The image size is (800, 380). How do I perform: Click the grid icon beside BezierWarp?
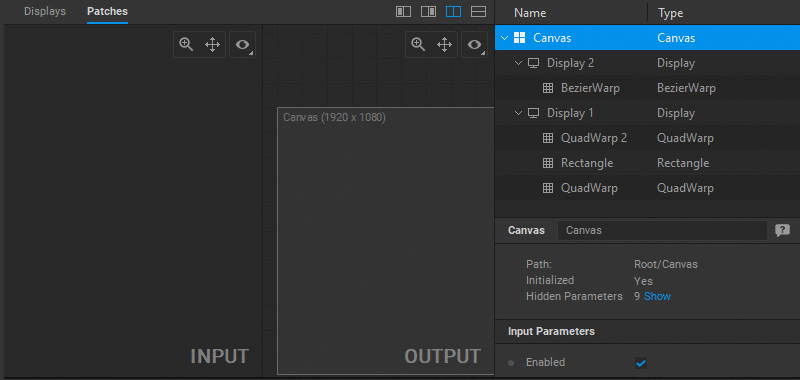[548, 88]
